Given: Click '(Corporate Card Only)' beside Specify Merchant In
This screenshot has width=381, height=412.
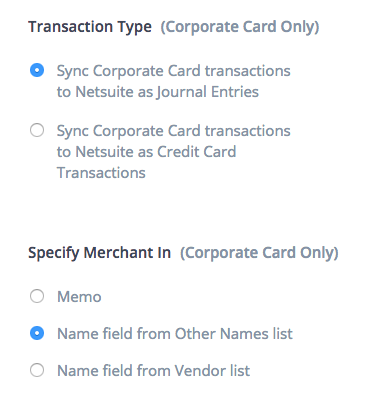Looking at the screenshot, I should (x=259, y=253).
